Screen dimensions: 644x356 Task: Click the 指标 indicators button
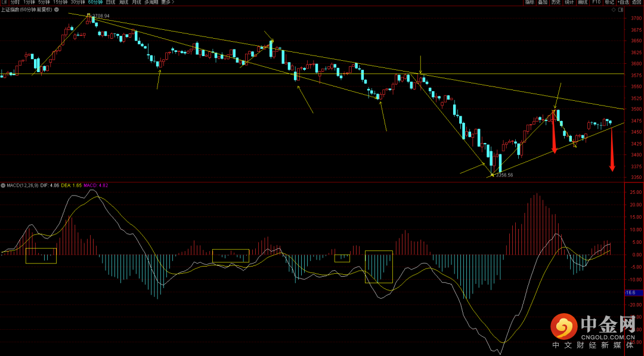point(530,2)
